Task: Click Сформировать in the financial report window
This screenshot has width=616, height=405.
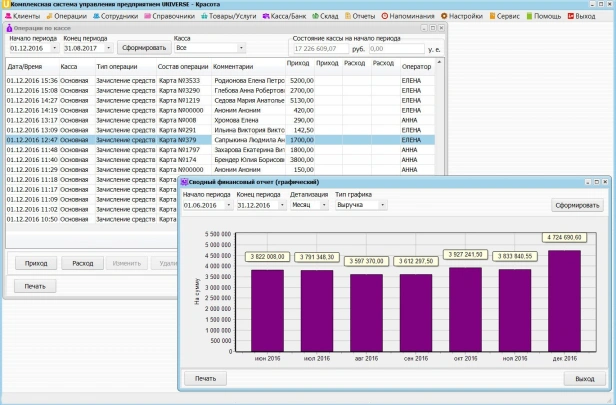Action: coord(577,205)
